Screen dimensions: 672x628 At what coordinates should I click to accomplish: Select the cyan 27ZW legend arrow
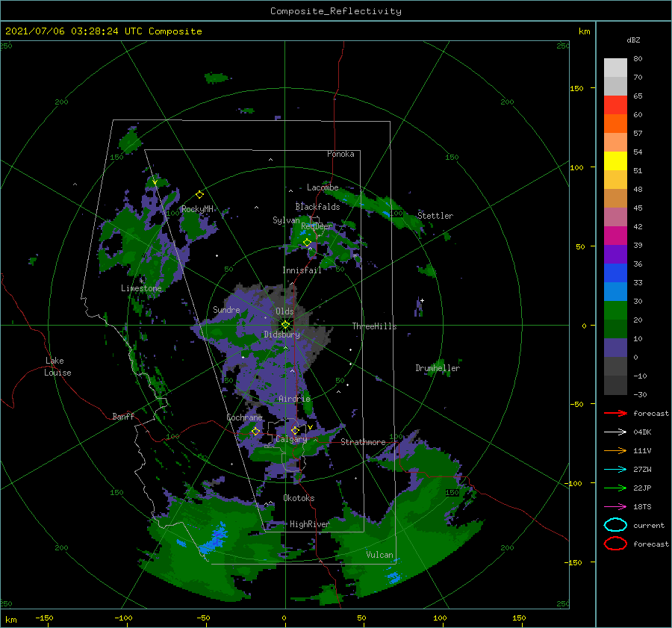pyautogui.click(x=615, y=470)
